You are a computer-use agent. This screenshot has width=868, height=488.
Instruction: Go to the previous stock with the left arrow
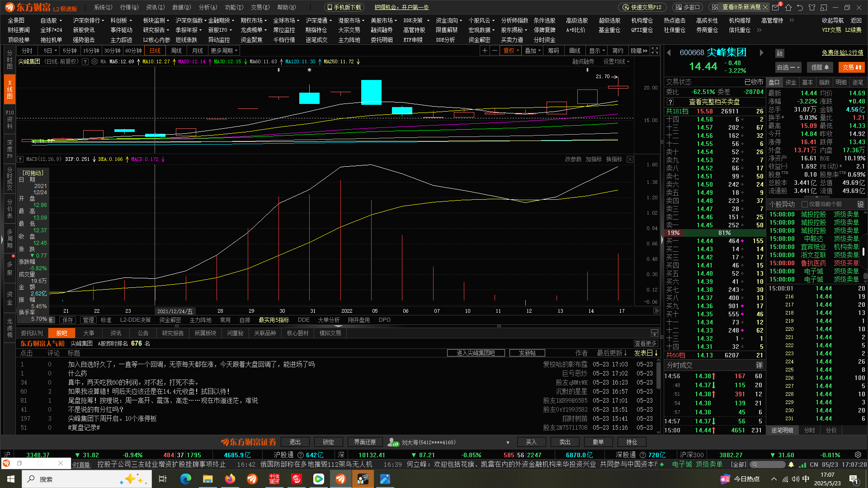click(669, 53)
